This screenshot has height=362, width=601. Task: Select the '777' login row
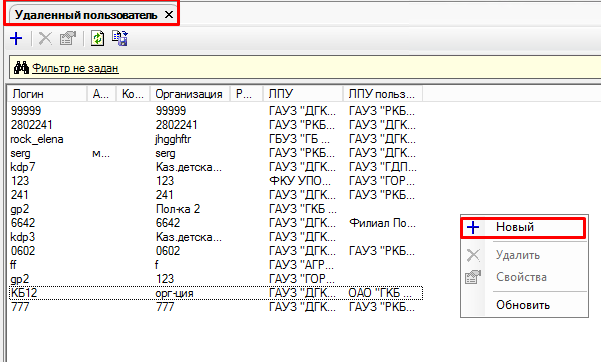tap(215, 307)
